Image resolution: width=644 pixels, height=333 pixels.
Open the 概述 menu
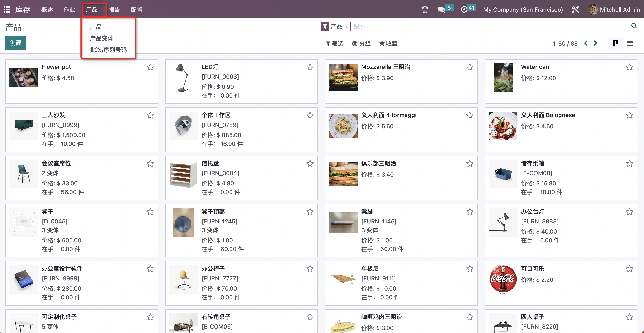[47, 9]
